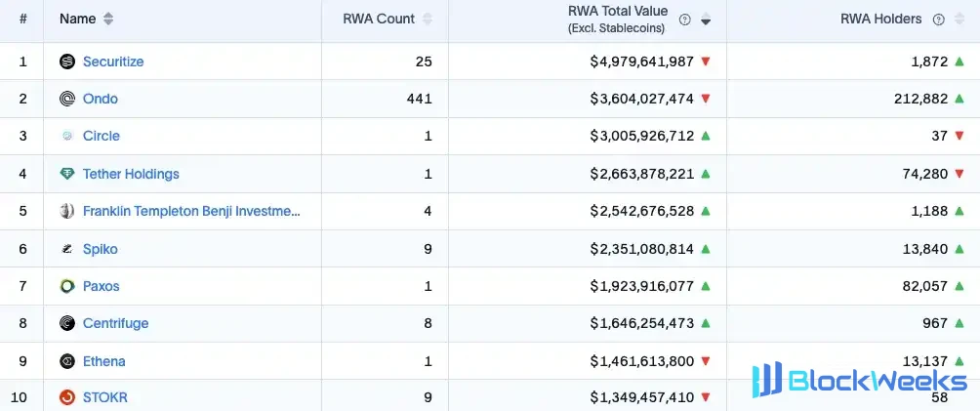Sort by the RWA Count arrows
This screenshot has width=980, height=411.
427,19
